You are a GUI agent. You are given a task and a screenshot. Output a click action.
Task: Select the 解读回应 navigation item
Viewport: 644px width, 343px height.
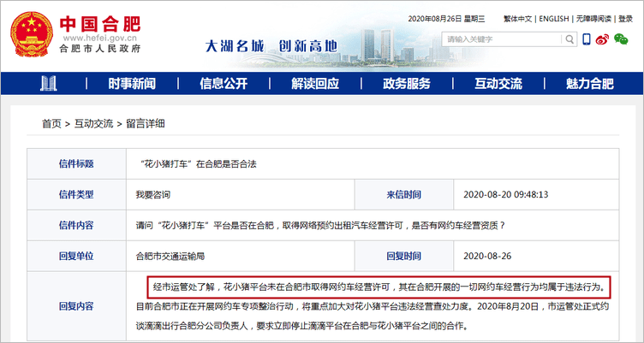[315, 83]
